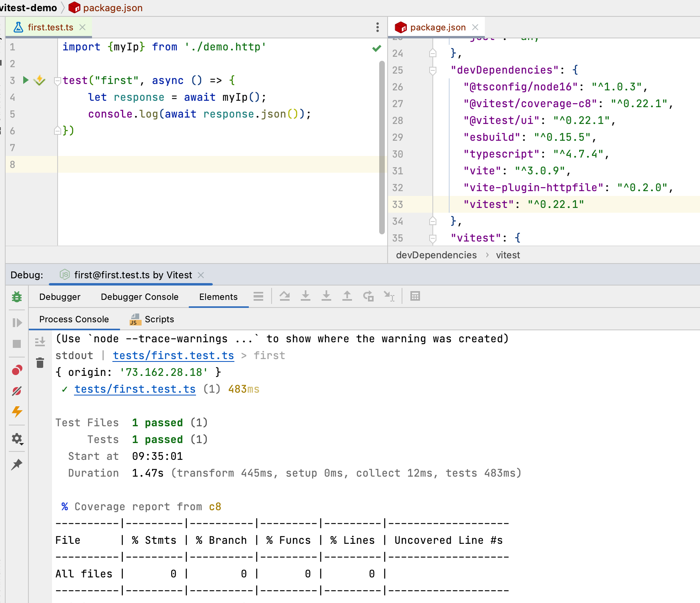Select the Process Console tab
The image size is (700, 603).
(74, 319)
